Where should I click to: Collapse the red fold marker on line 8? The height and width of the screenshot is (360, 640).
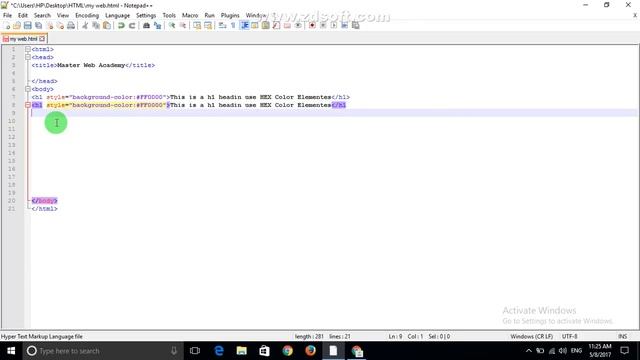pos(28,105)
